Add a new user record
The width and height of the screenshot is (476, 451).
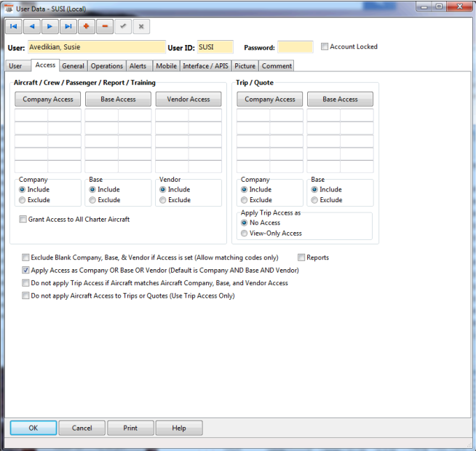coord(87,26)
